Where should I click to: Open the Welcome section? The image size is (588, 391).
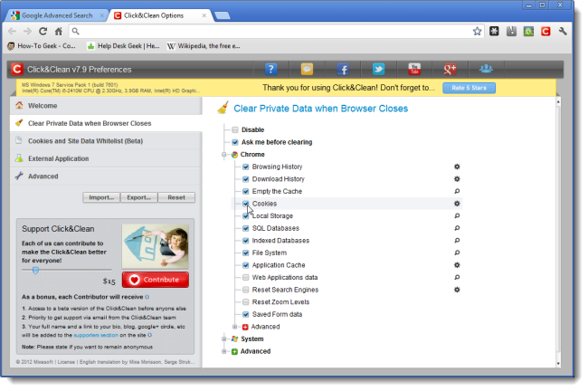coord(106,106)
